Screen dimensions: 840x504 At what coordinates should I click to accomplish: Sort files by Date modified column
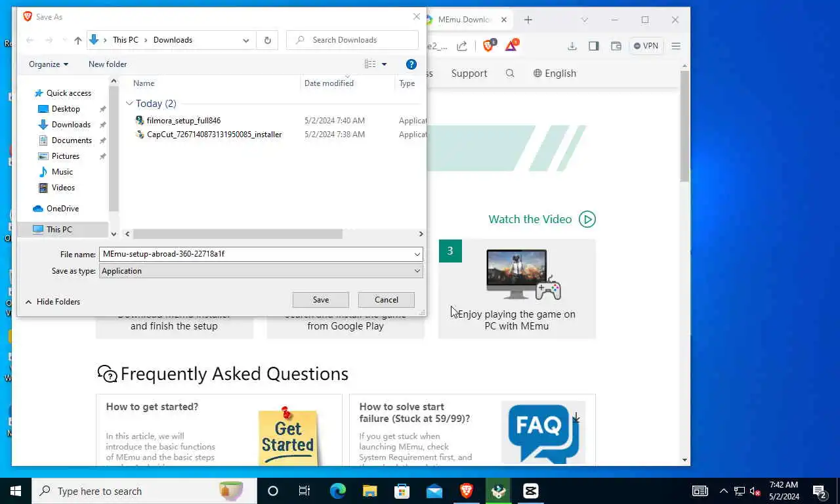[x=329, y=83]
